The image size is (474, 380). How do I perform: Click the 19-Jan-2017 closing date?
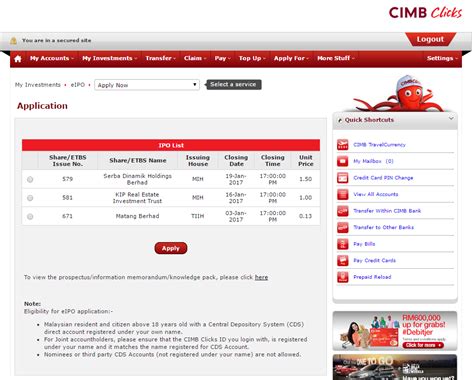236,179
